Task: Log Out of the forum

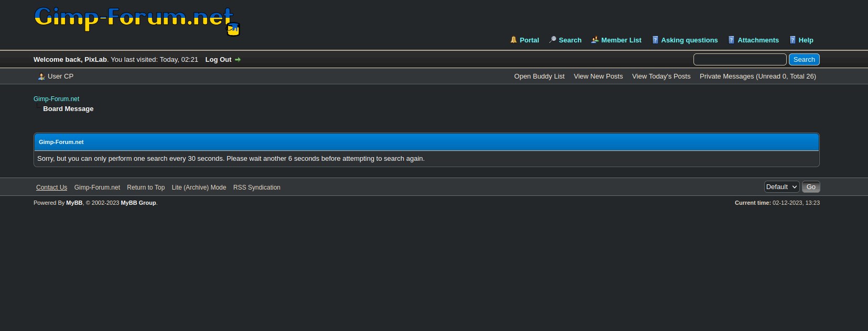Action: click(218, 60)
